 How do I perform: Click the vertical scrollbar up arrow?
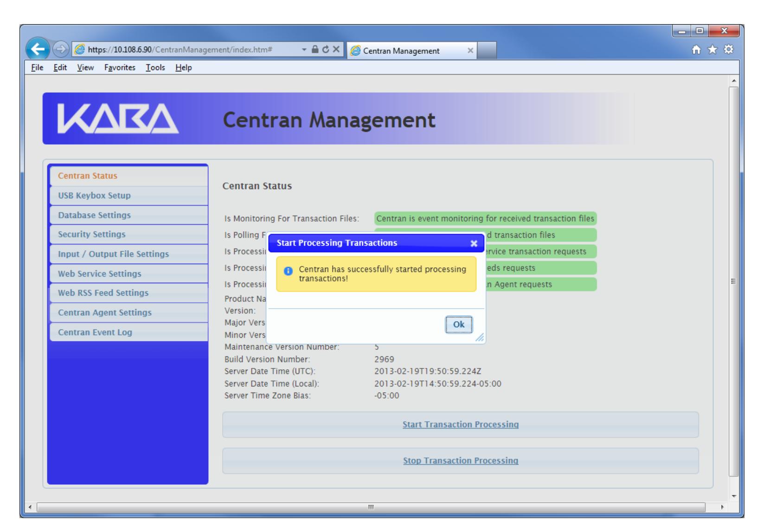click(733, 80)
